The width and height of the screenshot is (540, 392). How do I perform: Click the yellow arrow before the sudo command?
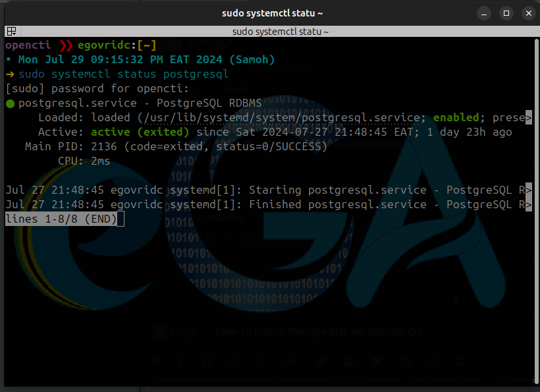(9, 74)
